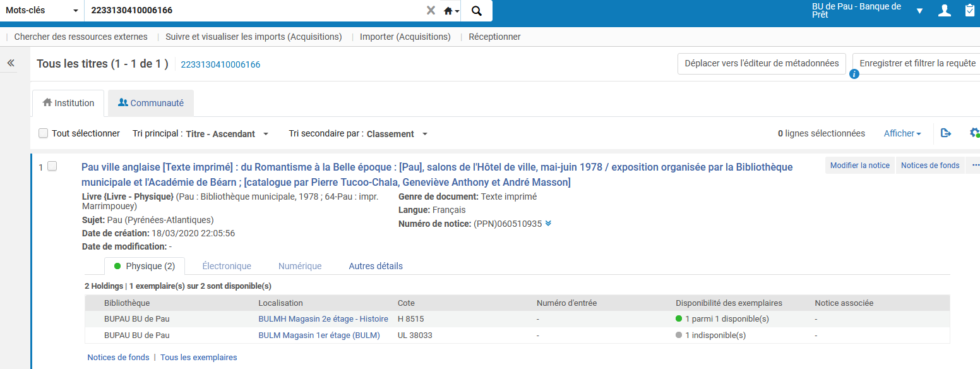Screen dimensions: 980x369
Task: Open the Mots-clés search type dropdown
Action: pyautogui.click(x=42, y=11)
